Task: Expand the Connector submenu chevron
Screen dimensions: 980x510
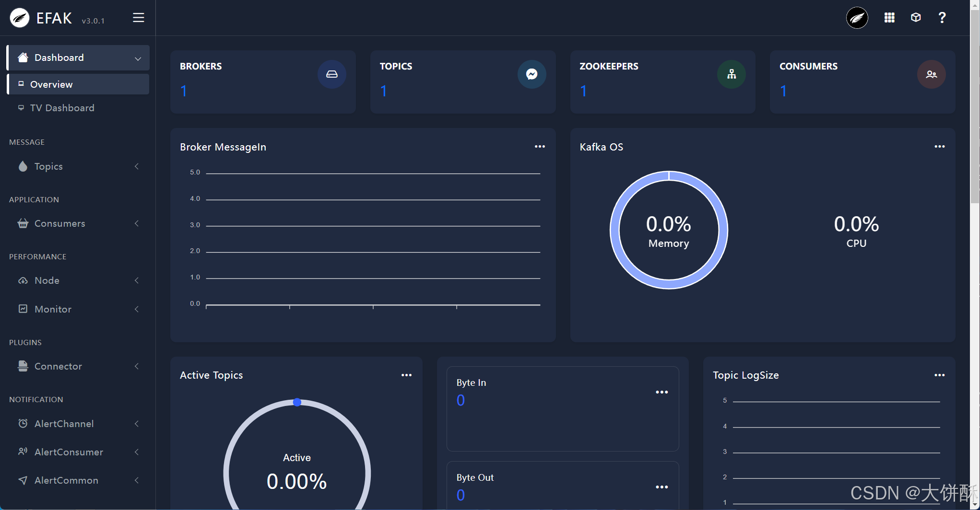Action: click(137, 366)
